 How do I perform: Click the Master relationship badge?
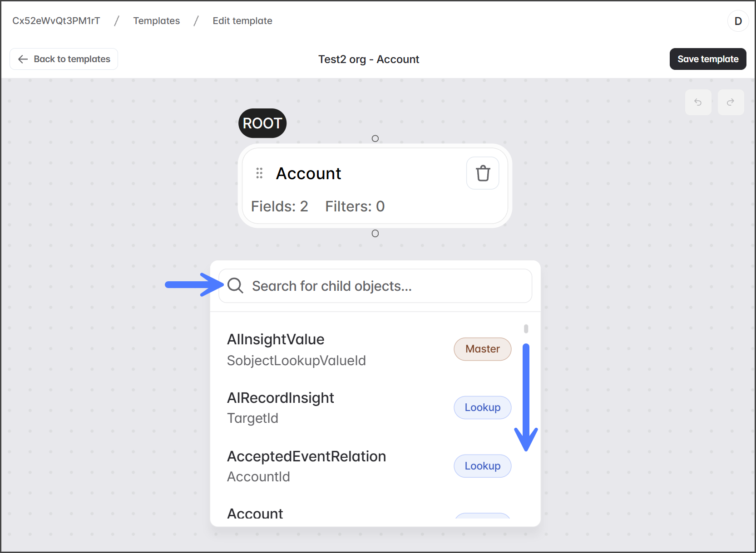[482, 349]
